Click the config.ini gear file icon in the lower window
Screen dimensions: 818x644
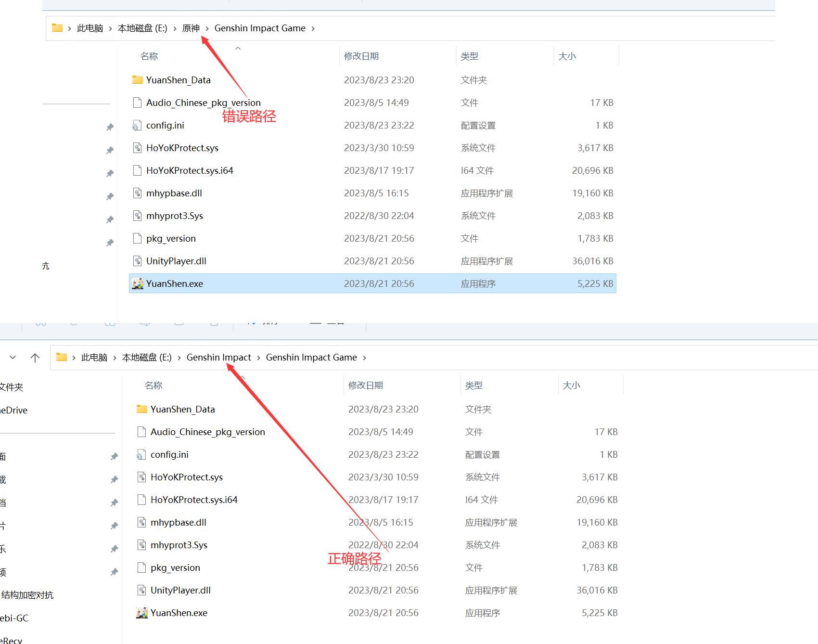tap(141, 454)
